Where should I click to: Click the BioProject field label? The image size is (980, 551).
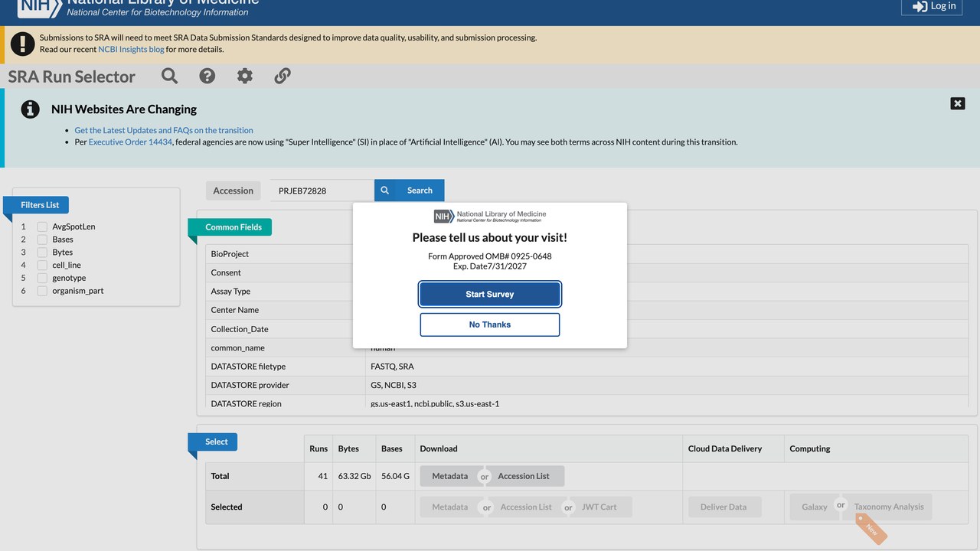pos(230,254)
